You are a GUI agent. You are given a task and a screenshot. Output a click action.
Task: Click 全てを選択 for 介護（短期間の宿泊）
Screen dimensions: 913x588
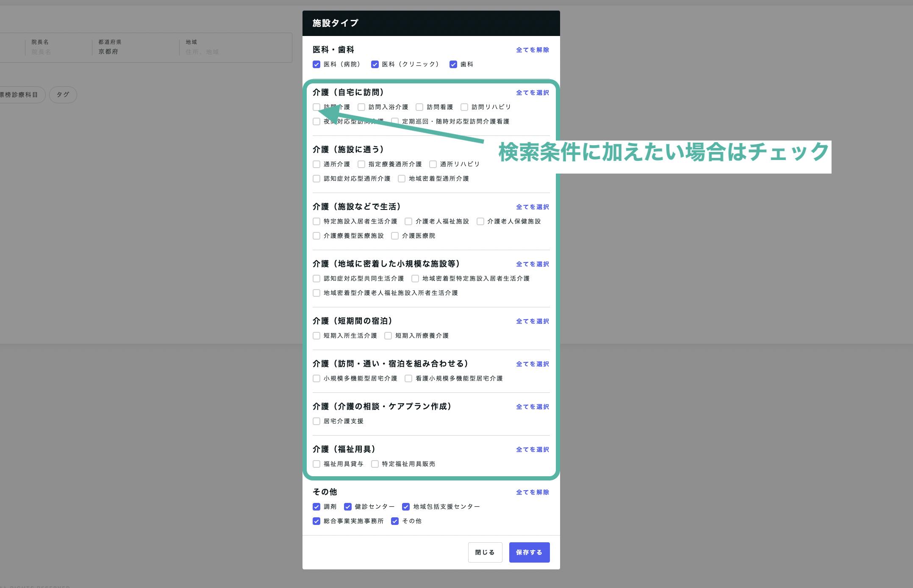[533, 321]
